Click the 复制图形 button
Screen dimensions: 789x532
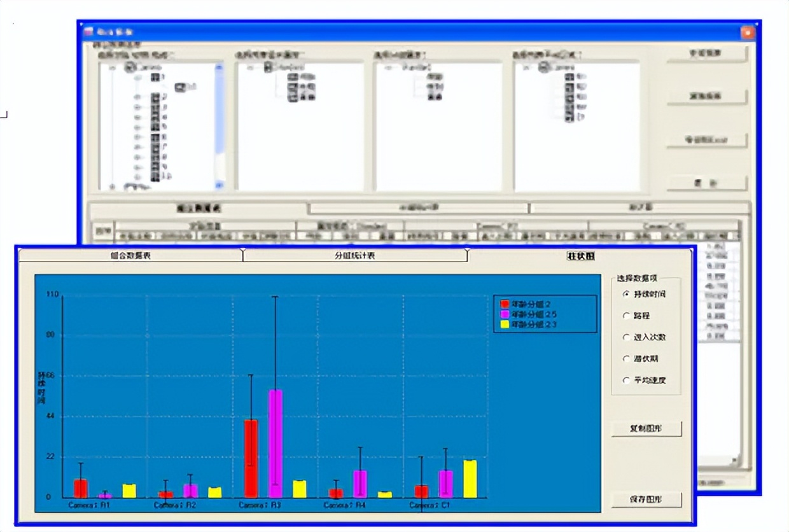646,428
